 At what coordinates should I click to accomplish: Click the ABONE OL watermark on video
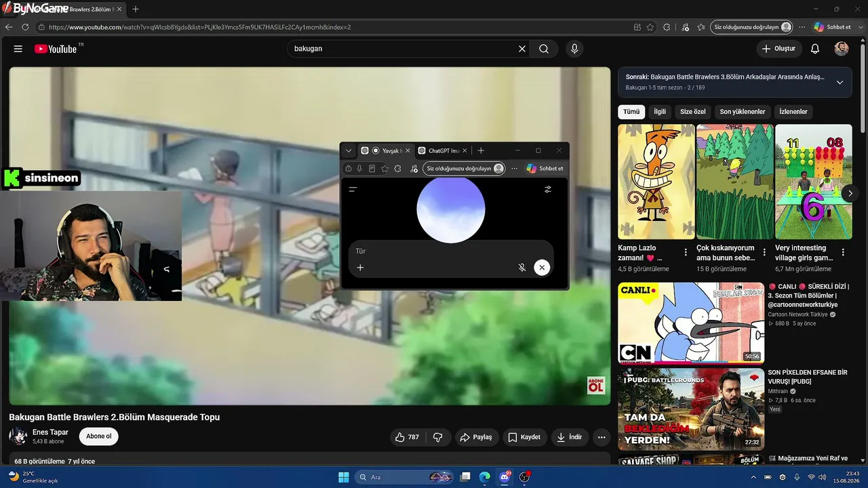pyautogui.click(x=595, y=385)
